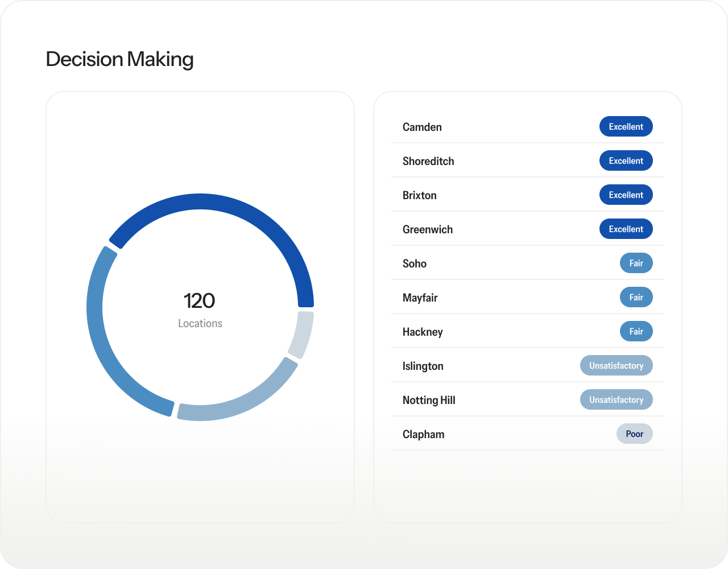Viewport: 728px width, 569px height.
Task: Click the Islington location name
Action: pos(423,366)
